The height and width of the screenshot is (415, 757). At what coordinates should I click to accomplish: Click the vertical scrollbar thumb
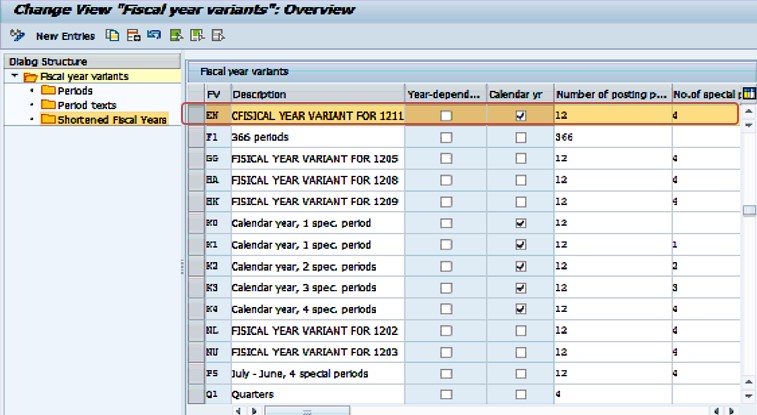tap(749, 210)
